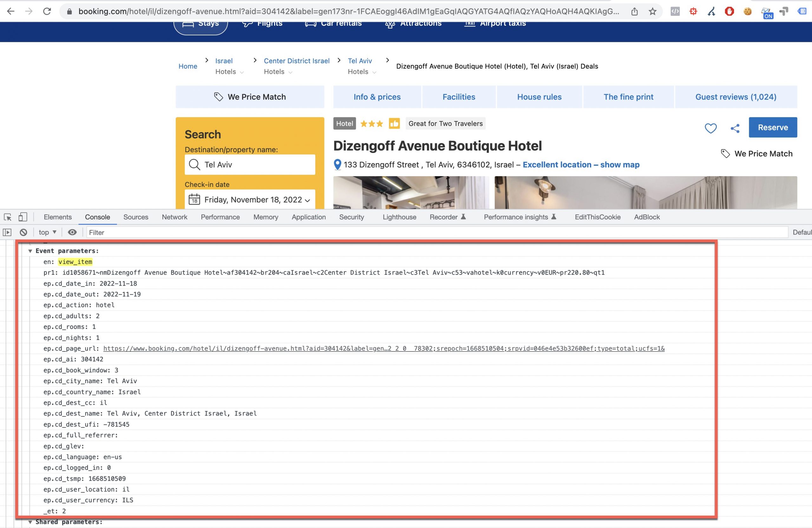Open the red crosshair extension icon
Viewport: 812px width, 528px height.
pos(693,11)
